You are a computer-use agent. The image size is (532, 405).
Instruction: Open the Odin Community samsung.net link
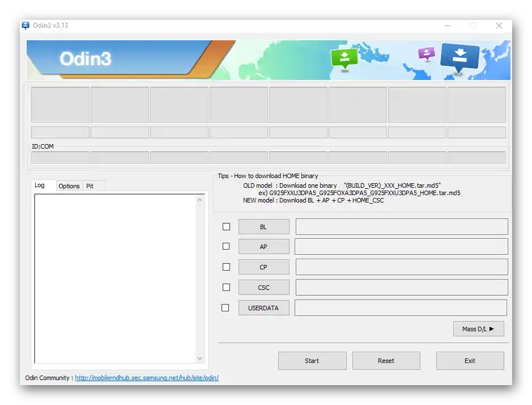pyautogui.click(x=147, y=378)
